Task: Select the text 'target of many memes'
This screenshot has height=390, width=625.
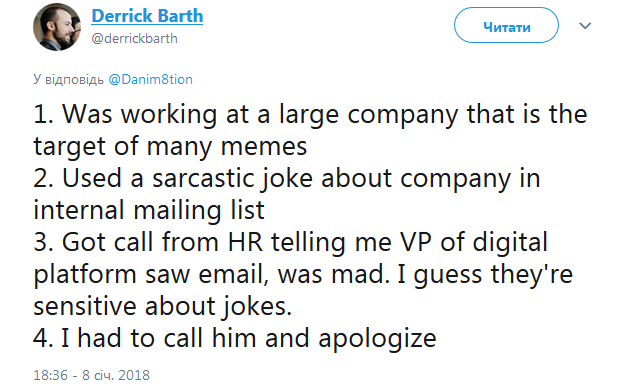Action: [x=170, y=146]
